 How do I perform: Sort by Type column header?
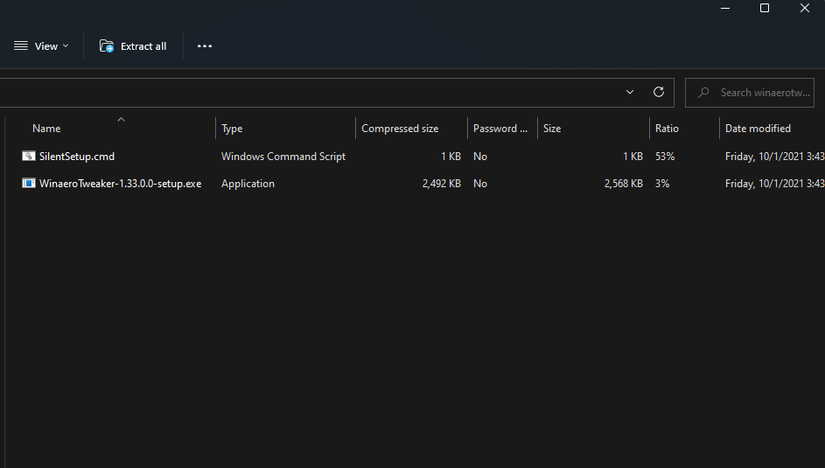[232, 128]
